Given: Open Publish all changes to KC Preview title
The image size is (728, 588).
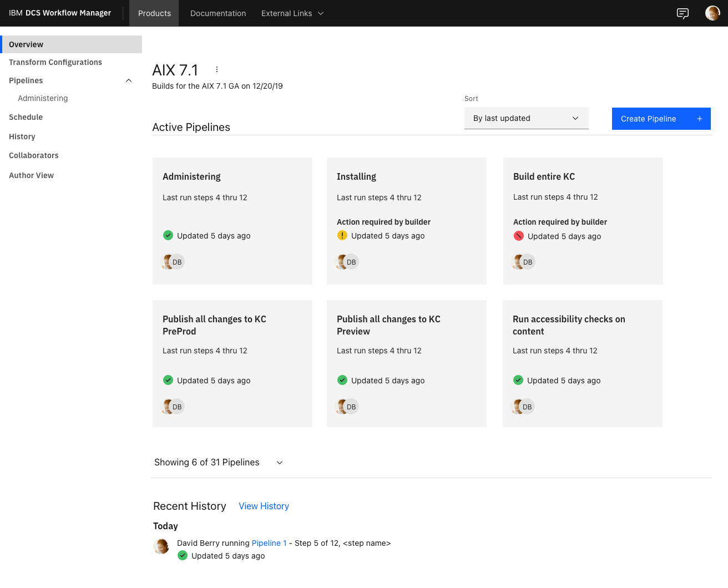Looking at the screenshot, I should [x=388, y=325].
